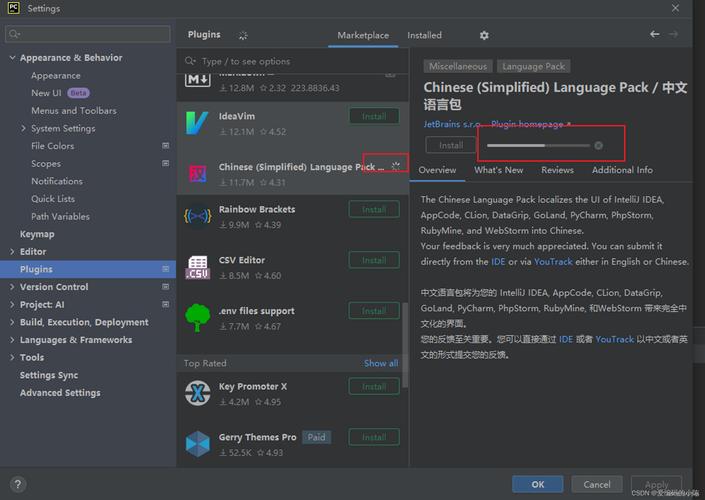The width and height of the screenshot is (705, 500).
Task: Show all Top Rated plugins
Action: coord(381,363)
